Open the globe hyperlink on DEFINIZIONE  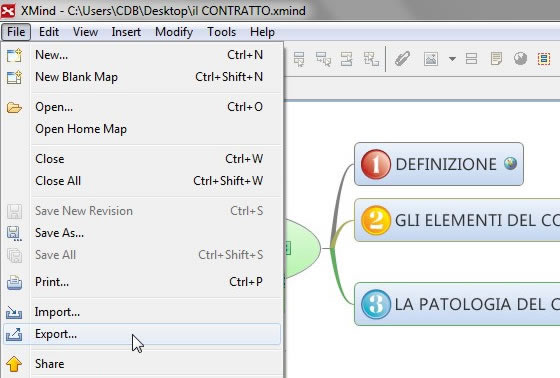pyautogui.click(x=510, y=163)
